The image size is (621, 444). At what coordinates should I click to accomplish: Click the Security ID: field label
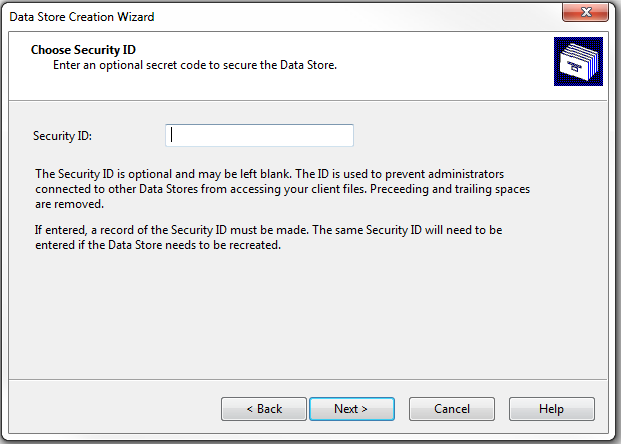(x=63, y=136)
